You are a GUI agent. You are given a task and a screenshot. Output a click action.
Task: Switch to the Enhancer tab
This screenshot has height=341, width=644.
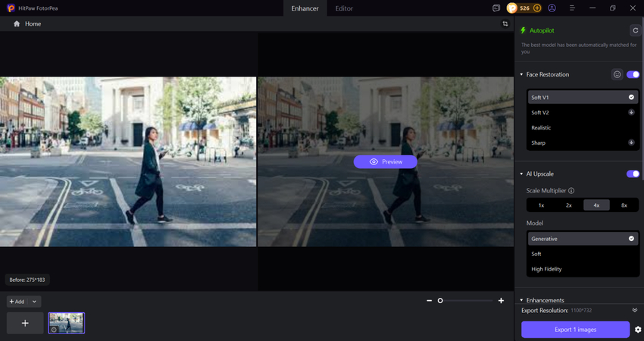(305, 8)
